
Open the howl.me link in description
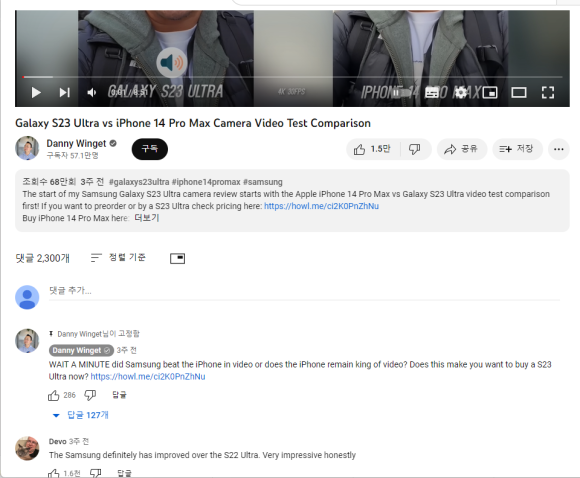[321, 206]
